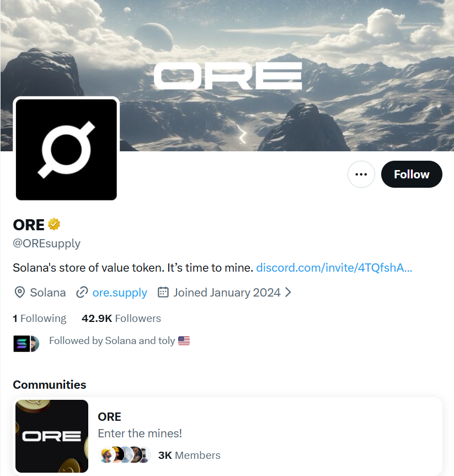
Task: Click the community member avatars stack
Action: (x=124, y=455)
